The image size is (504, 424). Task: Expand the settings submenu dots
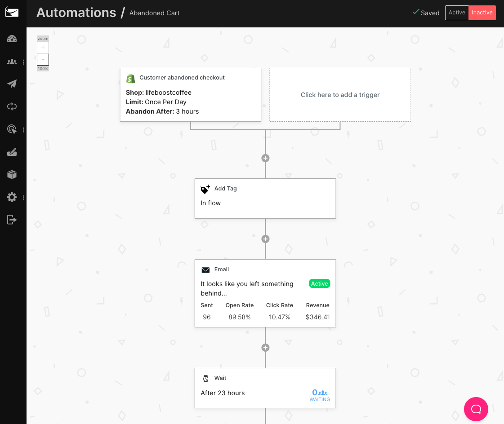point(23,198)
